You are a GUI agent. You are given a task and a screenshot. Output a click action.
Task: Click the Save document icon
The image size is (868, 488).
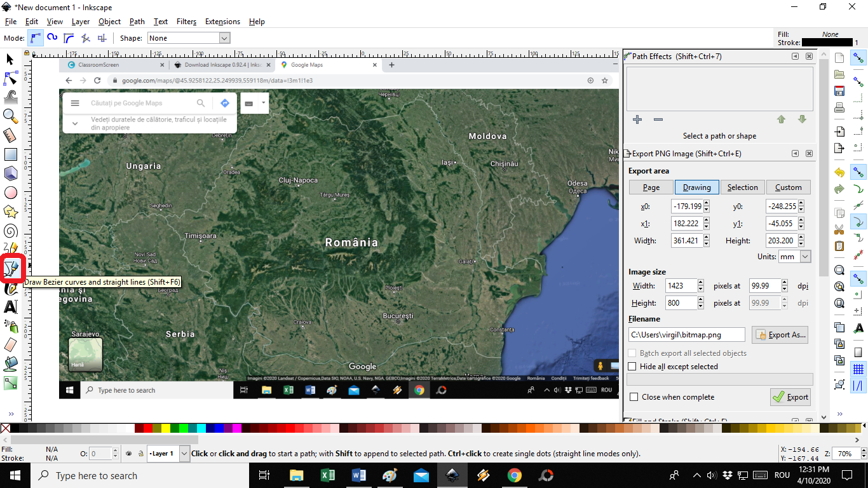tap(839, 91)
